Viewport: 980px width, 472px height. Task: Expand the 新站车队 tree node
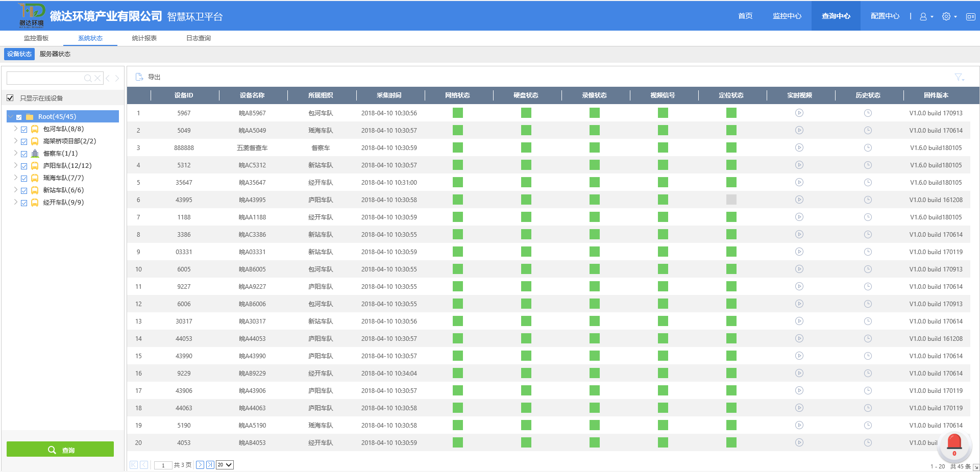coord(16,190)
